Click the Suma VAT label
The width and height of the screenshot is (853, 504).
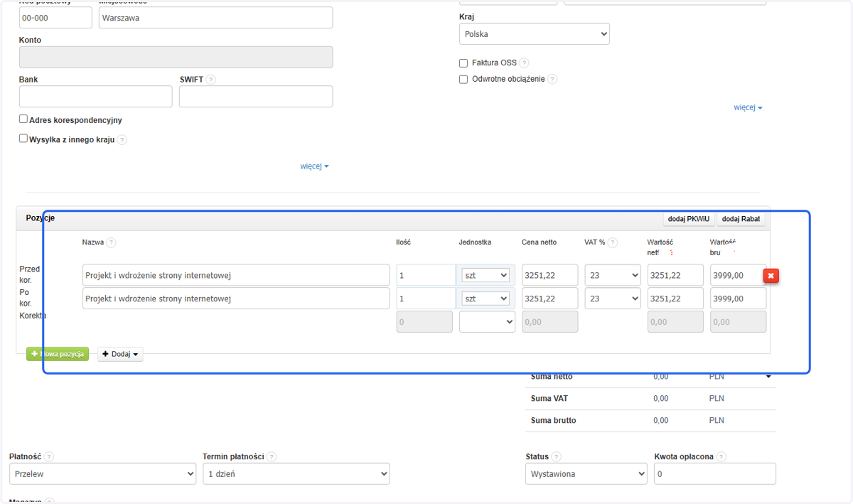[x=549, y=399]
